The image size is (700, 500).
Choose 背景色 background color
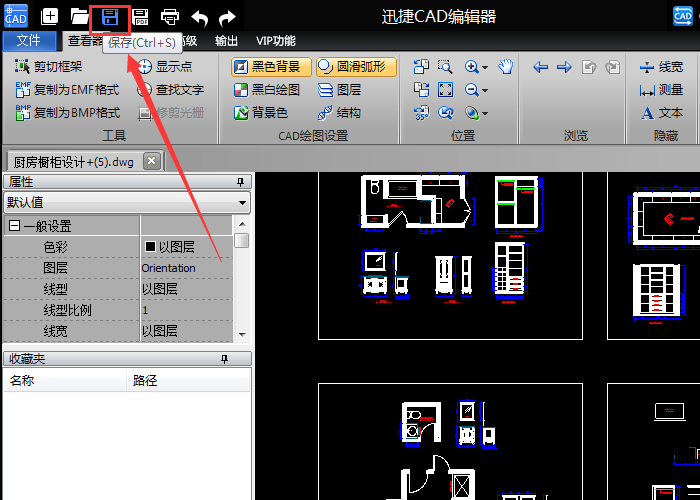261,112
